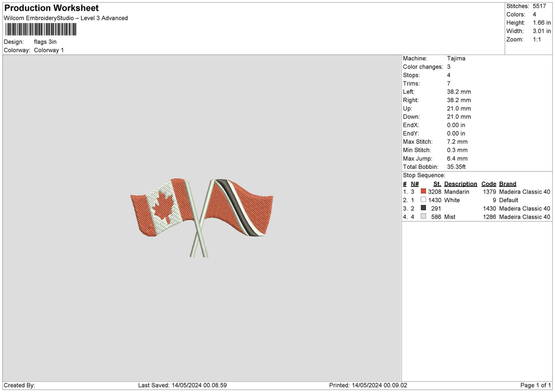Click the Min Stitch value 0.3 mm
This screenshot has width=555, height=392.
coord(457,150)
